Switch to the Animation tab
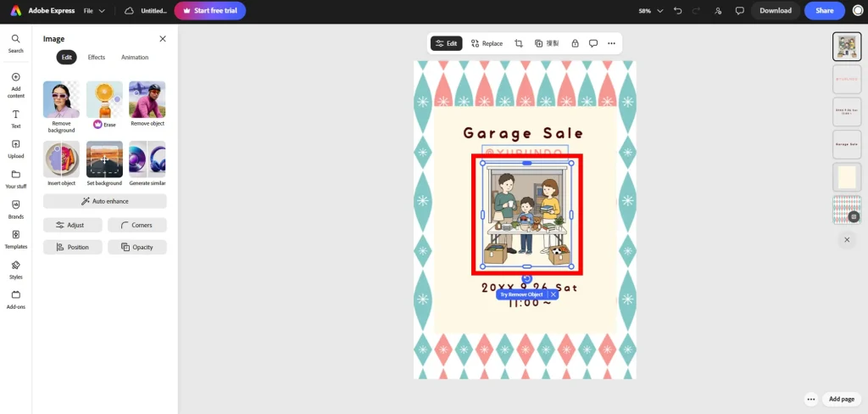 pos(135,57)
